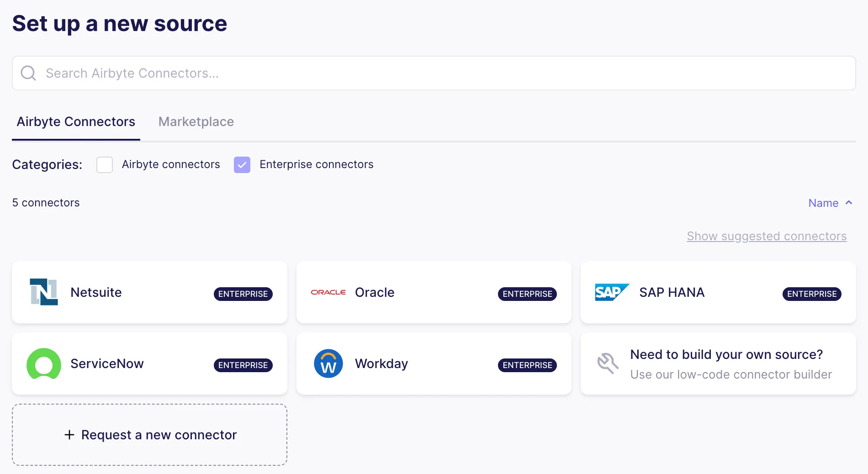Show suggested connectors link

click(x=767, y=237)
